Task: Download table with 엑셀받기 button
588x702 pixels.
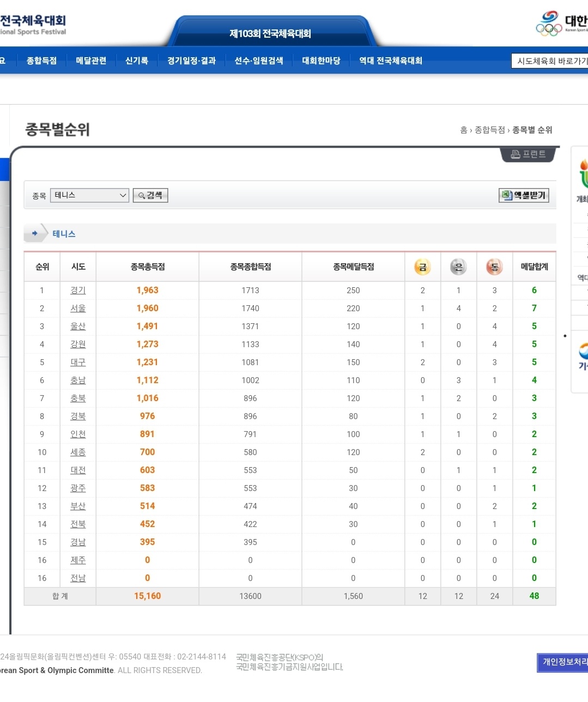Action: [x=524, y=195]
